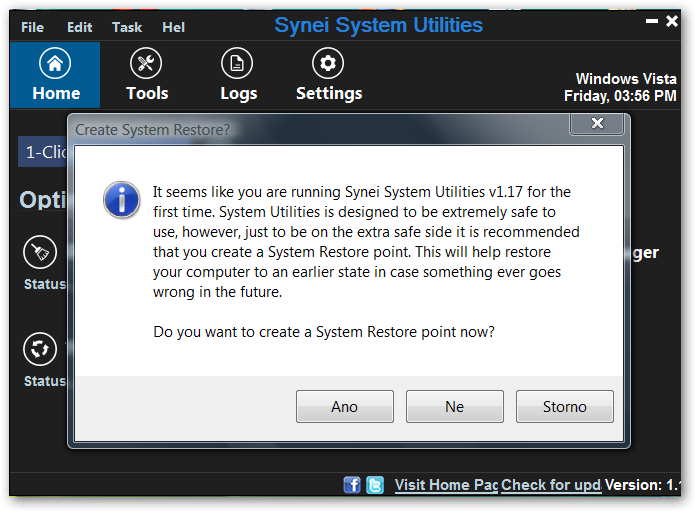This screenshot has width=695, height=511.
Task: Click the Storno cancel button
Action: (565, 406)
